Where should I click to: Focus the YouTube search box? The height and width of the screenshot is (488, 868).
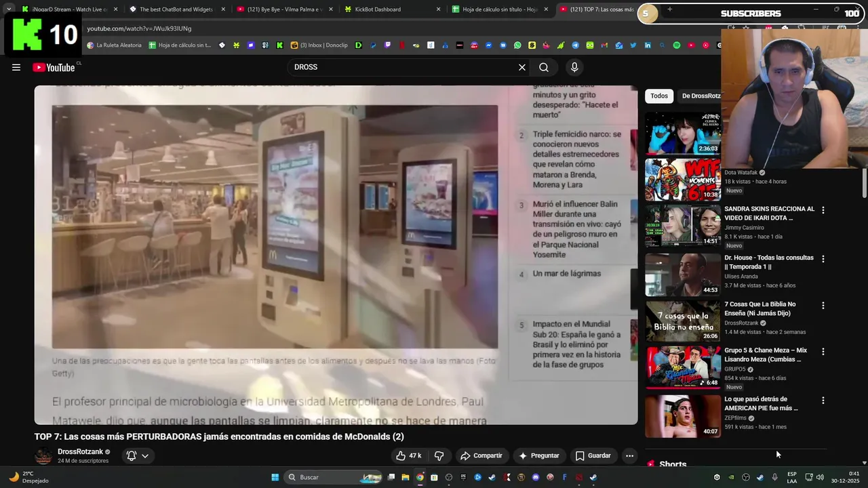[401, 67]
